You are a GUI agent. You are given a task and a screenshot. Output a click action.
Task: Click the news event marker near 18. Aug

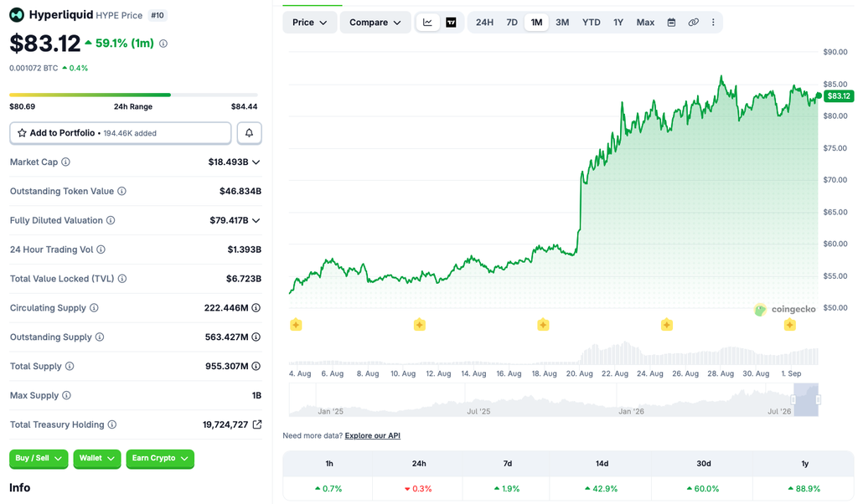[x=543, y=325]
